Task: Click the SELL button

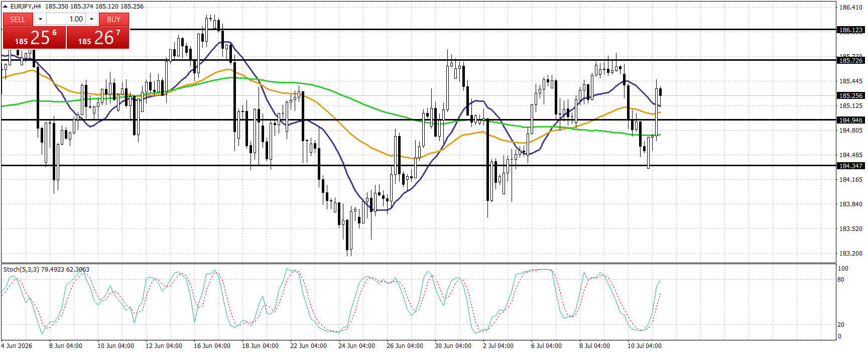Action: coord(18,19)
